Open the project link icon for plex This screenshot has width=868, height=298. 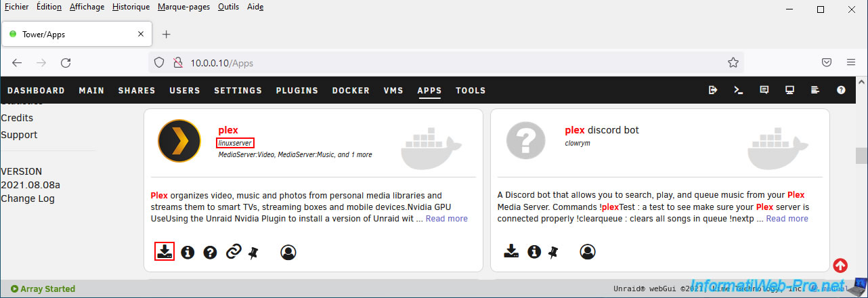[x=233, y=252]
